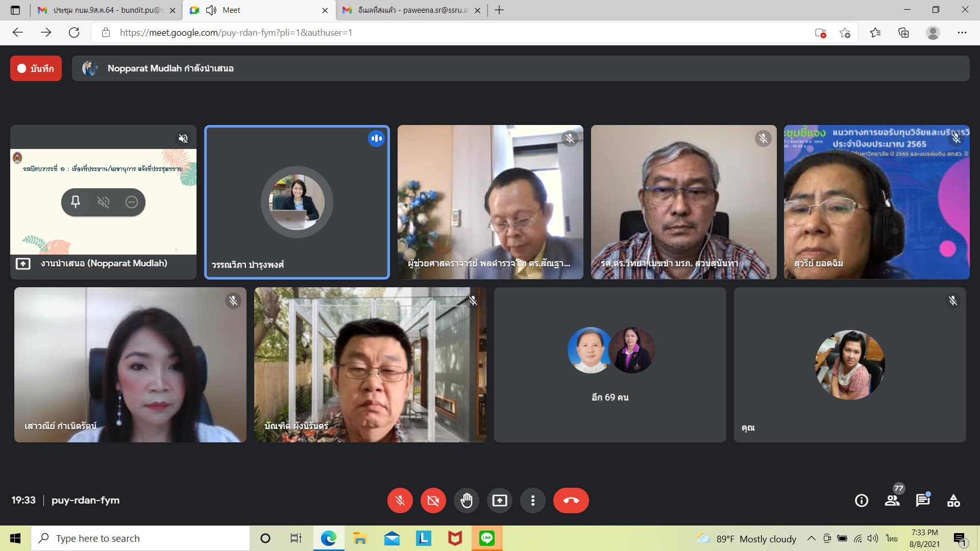The width and height of the screenshot is (980, 551).
Task: Open more options three-dot menu
Action: 532,500
